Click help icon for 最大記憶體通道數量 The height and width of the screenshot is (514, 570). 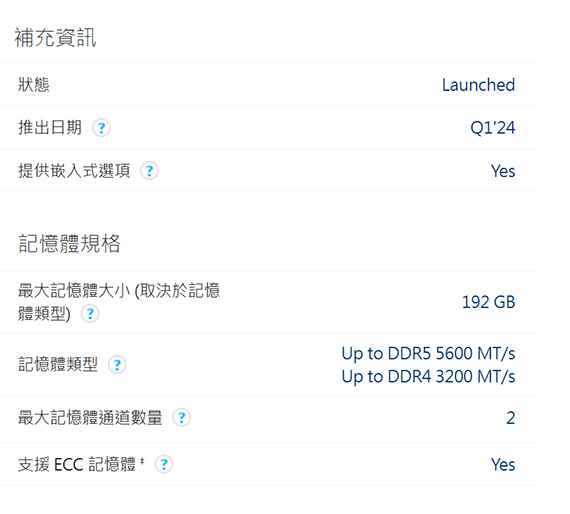click(x=181, y=418)
